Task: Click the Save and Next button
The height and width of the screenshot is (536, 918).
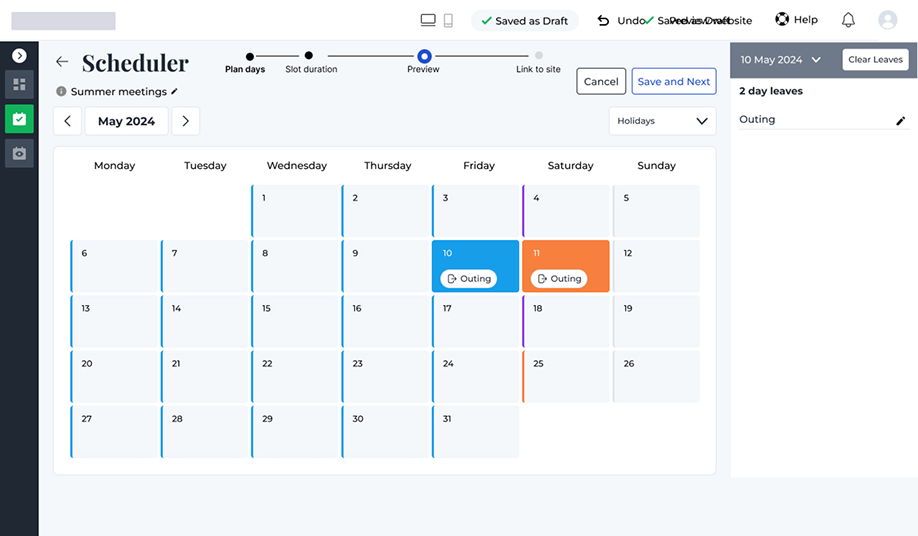Action: pyautogui.click(x=673, y=82)
